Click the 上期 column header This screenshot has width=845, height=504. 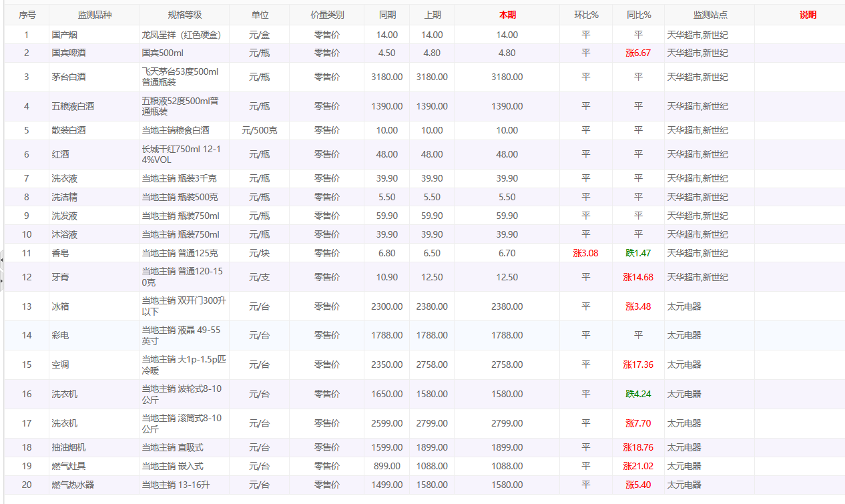point(432,15)
